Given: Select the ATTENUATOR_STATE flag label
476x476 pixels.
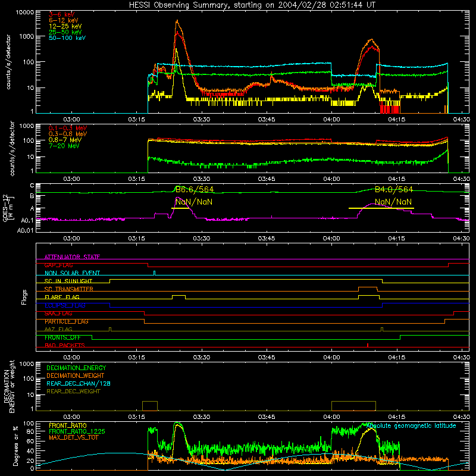Looking at the screenshot, I should coord(72,257).
